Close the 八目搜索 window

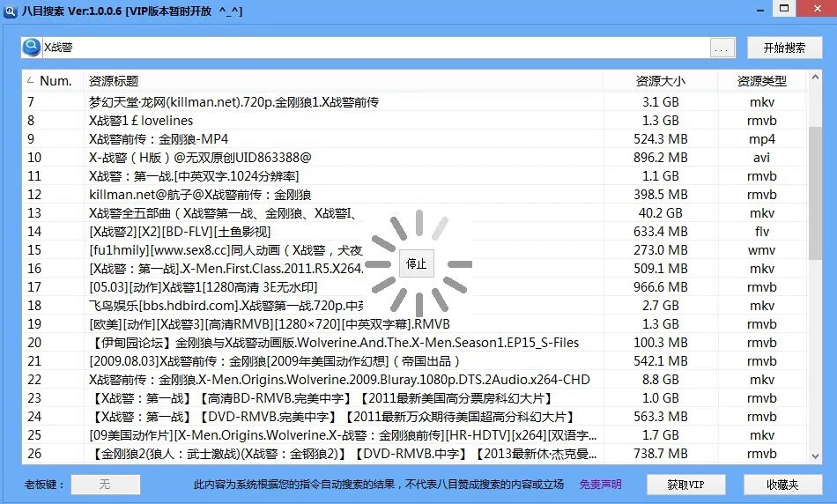pos(818,9)
